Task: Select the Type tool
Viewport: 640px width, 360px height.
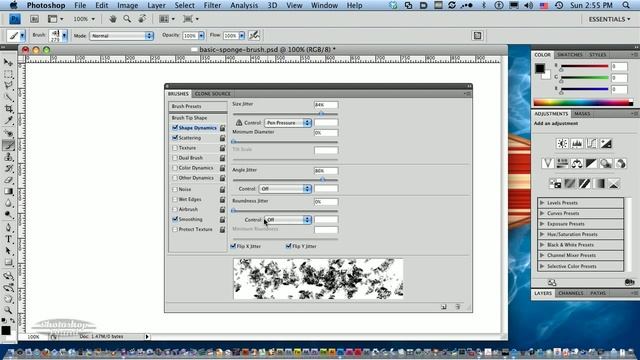Action: point(8,240)
